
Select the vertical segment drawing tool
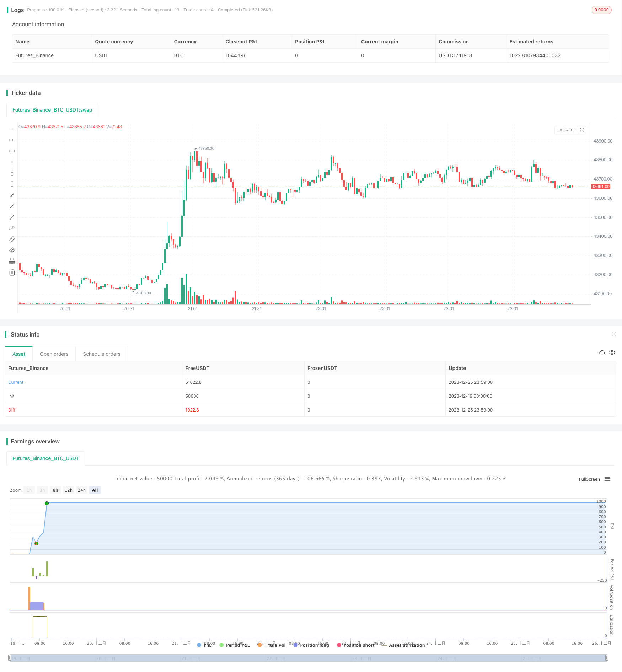(12, 184)
